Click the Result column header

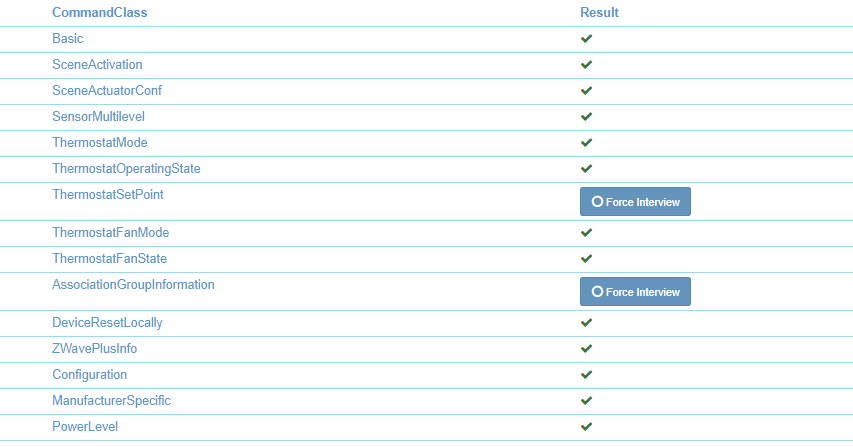point(599,13)
